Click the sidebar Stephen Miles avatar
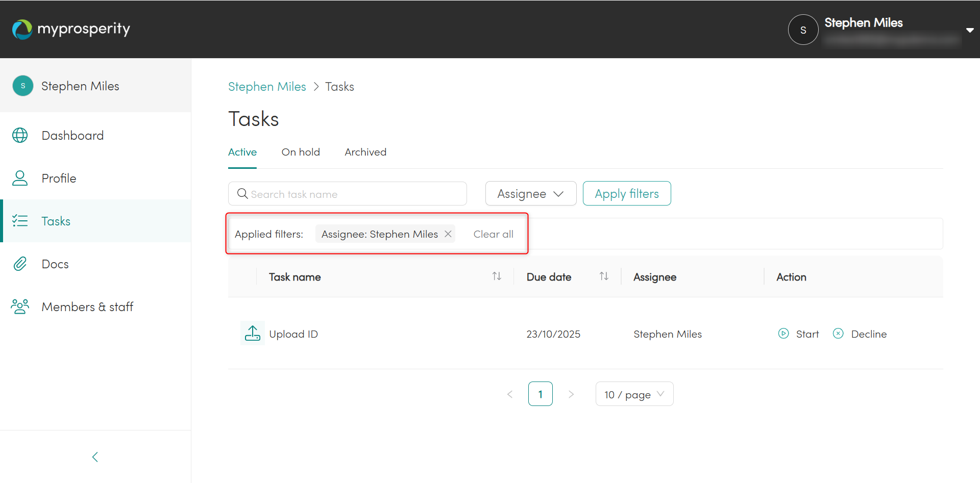This screenshot has height=483, width=980. (x=23, y=86)
